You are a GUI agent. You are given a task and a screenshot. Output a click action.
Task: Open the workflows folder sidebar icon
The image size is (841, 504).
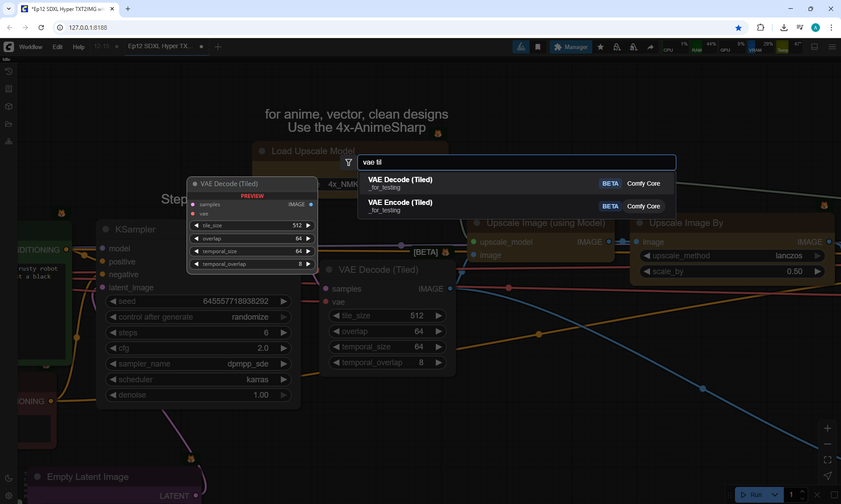click(9, 124)
